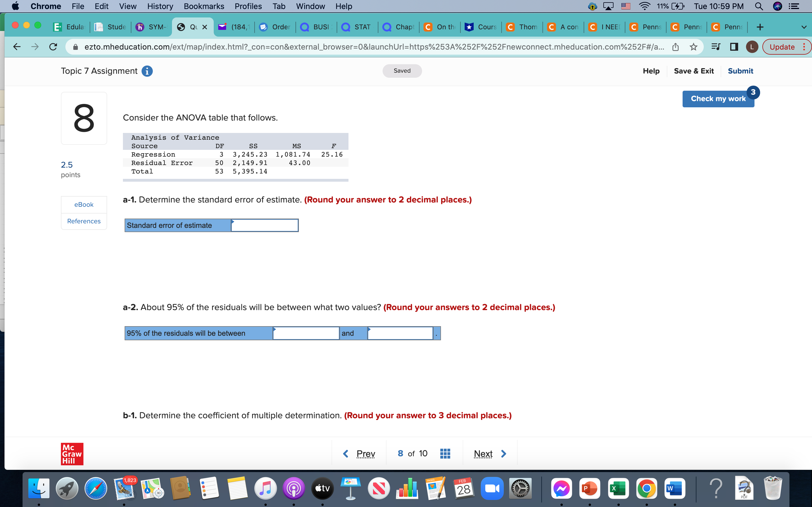
Task: Click the back arrow in Chrome toolbar
Action: point(16,46)
